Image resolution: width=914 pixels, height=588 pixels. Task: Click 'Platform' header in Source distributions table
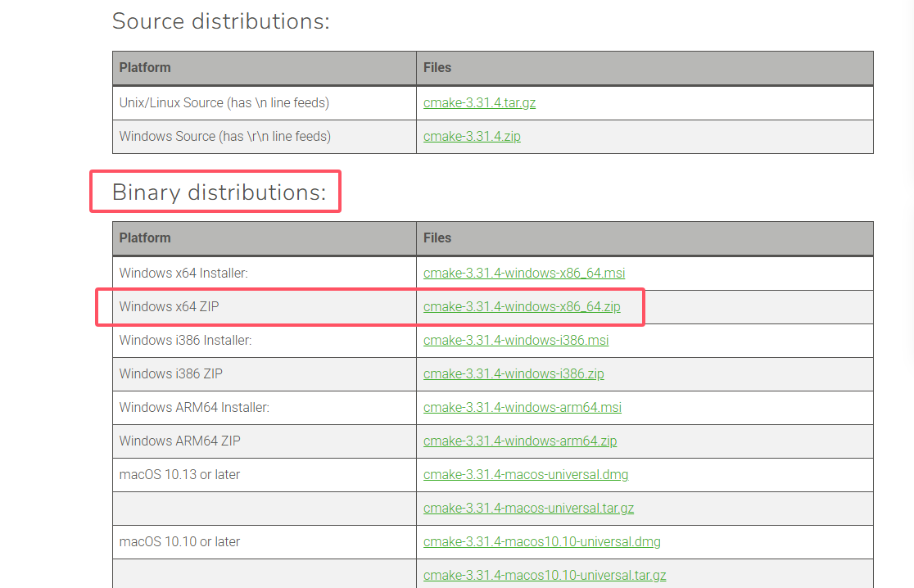(x=264, y=68)
